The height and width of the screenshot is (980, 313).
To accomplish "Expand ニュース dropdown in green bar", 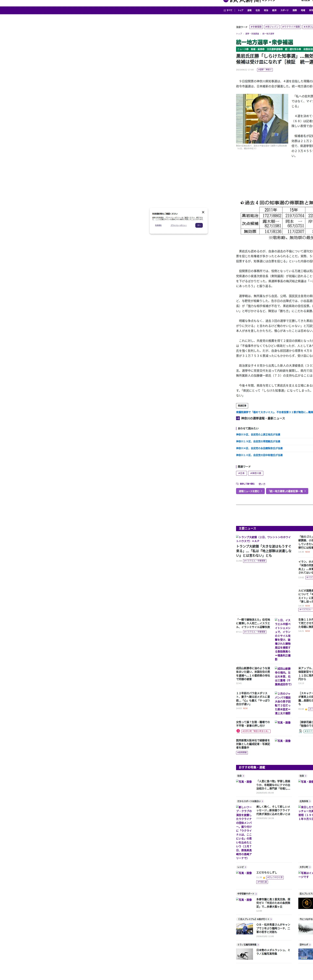I will tap(243, 49).
